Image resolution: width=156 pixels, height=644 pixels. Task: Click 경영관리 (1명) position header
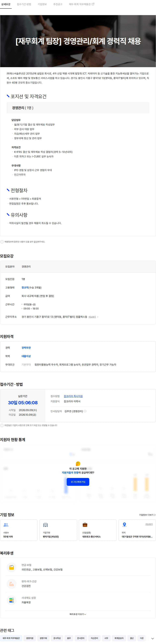coord(78,108)
